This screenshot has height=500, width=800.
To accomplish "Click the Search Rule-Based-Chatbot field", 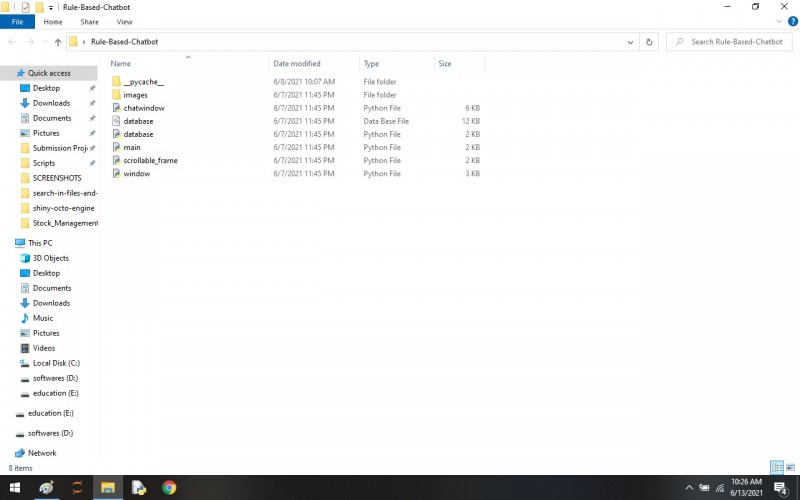I will [730, 42].
